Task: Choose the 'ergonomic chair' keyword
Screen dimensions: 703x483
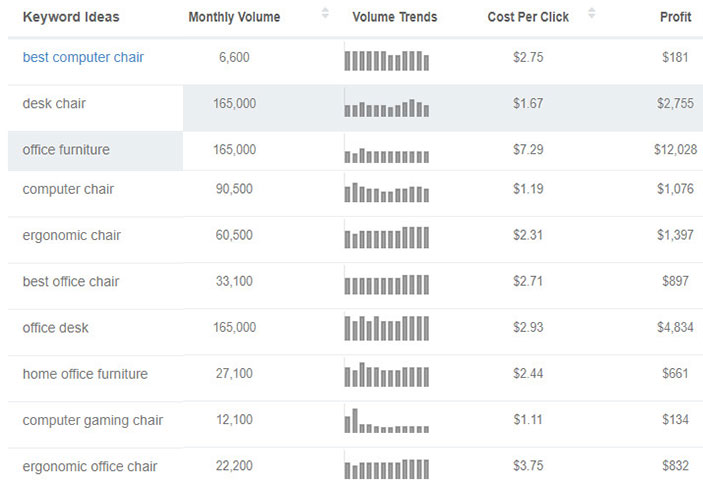Action: click(71, 236)
